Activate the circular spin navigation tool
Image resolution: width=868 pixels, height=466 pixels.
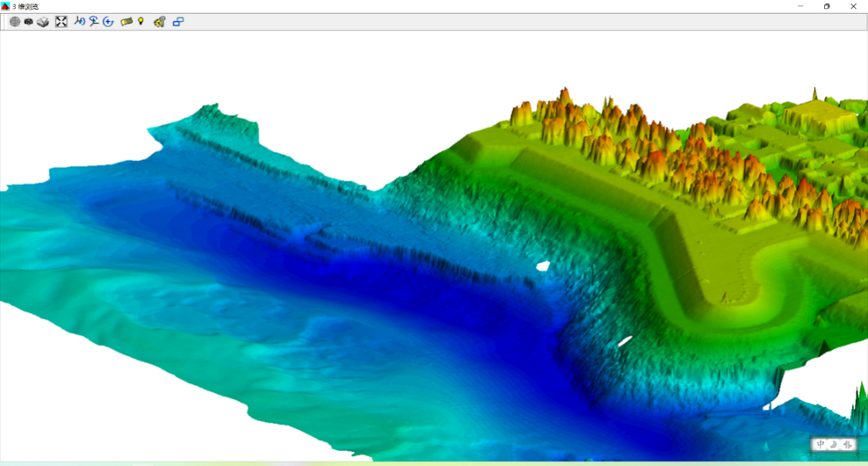coord(106,22)
